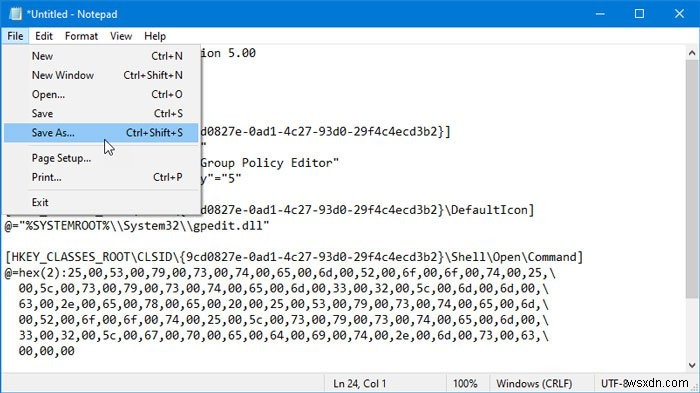Click the Shell\Open\Command registry key line

coord(294,257)
